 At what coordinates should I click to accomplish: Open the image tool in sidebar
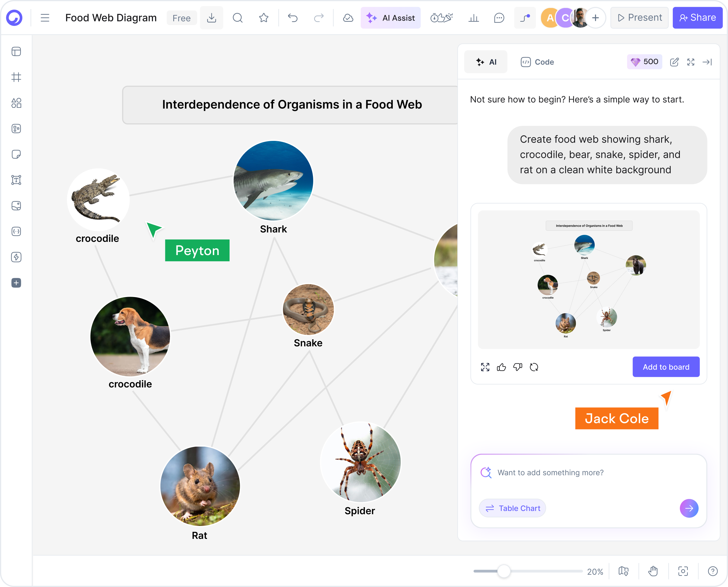tap(16, 205)
